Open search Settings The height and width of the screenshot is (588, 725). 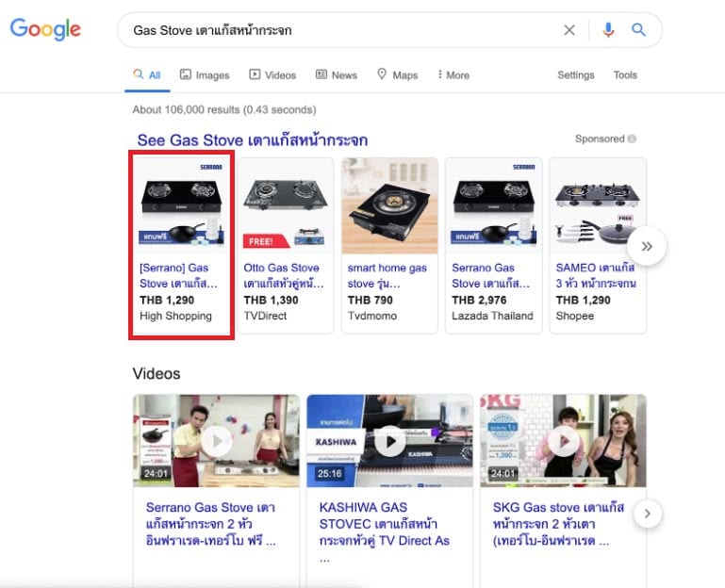pyautogui.click(x=576, y=74)
